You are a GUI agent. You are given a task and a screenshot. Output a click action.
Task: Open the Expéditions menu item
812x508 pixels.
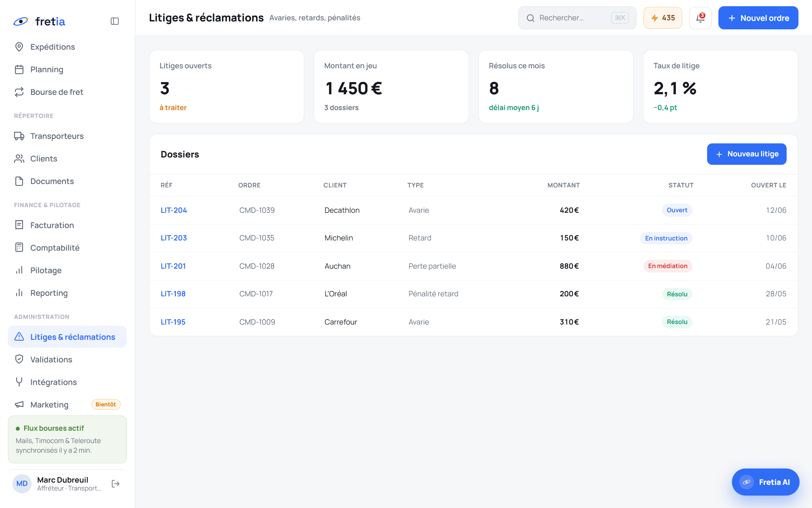pyautogui.click(x=67, y=47)
